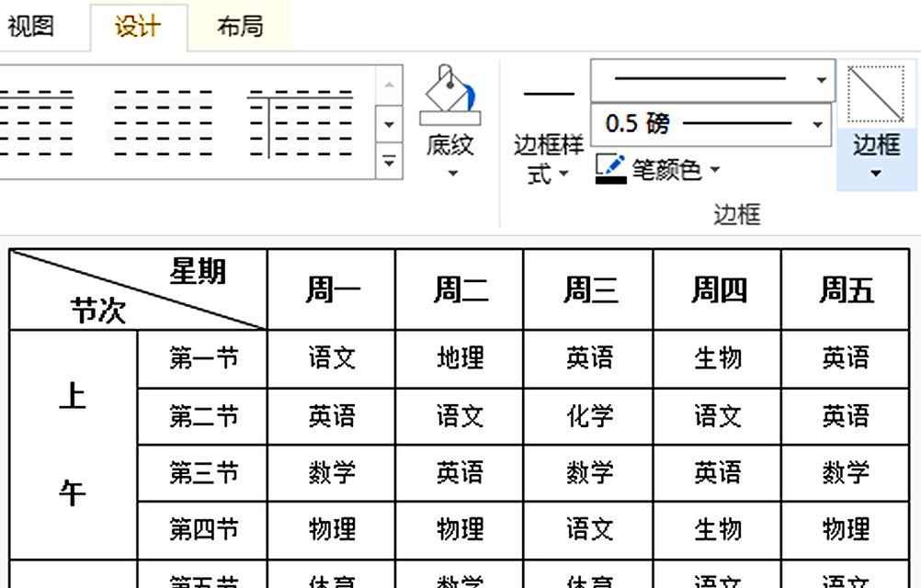Click the 上 cell text
Viewport: 921px width, 588px height.
pos(73,396)
